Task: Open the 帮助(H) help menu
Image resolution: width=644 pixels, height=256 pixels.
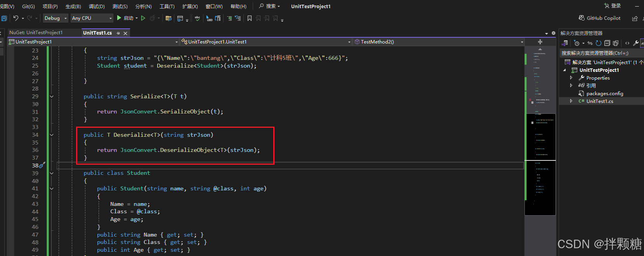Action: pyautogui.click(x=238, y=6)
